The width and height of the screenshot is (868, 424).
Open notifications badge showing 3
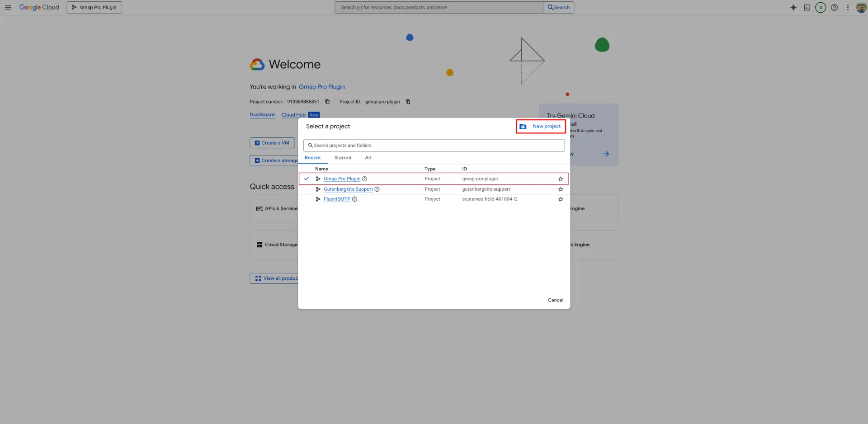click(821, 7)
